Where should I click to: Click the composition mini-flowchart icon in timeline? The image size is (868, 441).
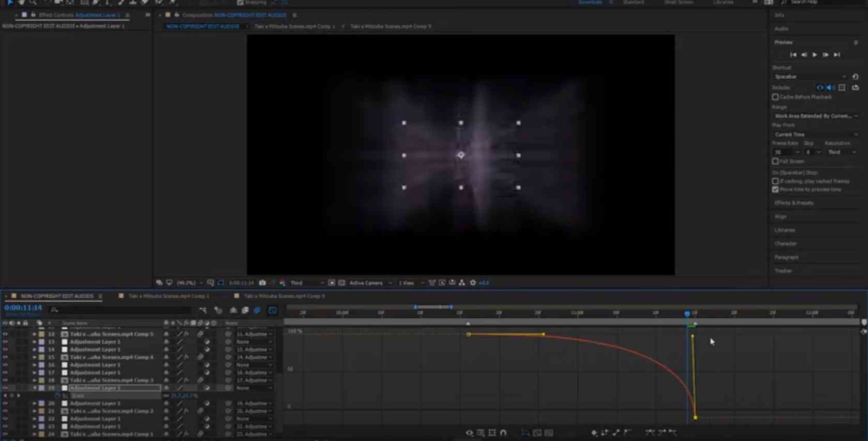click(x=203, y=311)
